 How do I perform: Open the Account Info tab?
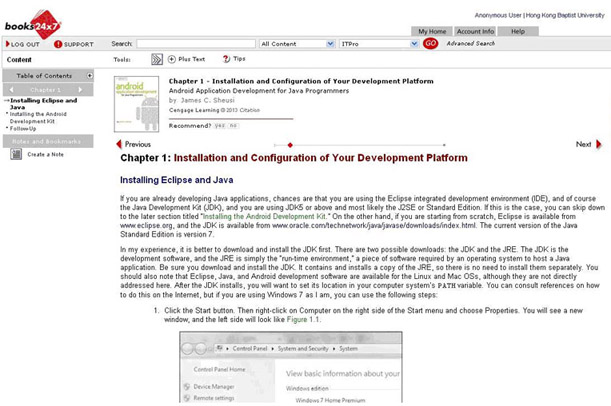[x=475, y=31]
